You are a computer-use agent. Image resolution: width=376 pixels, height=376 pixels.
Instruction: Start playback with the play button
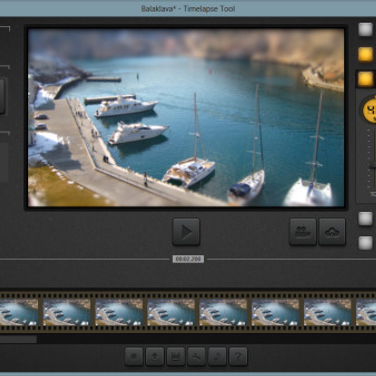coord(186,232)
